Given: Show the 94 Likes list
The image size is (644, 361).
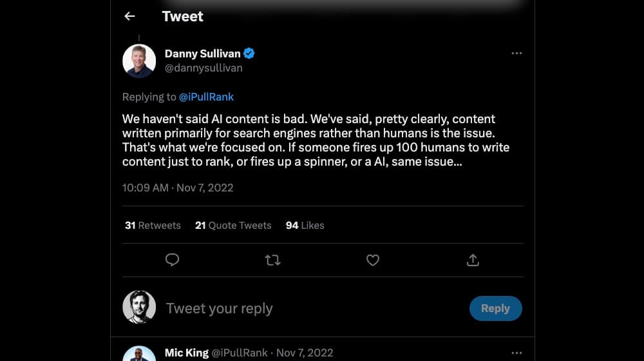Looking at the screenshot, I should [305, 225].
